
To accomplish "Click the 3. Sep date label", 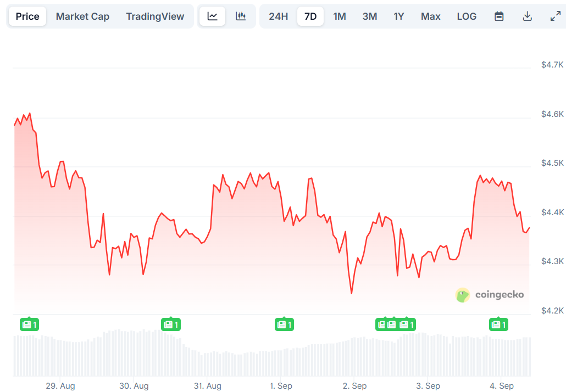I will pyautogui.click(x=428, y=385).
